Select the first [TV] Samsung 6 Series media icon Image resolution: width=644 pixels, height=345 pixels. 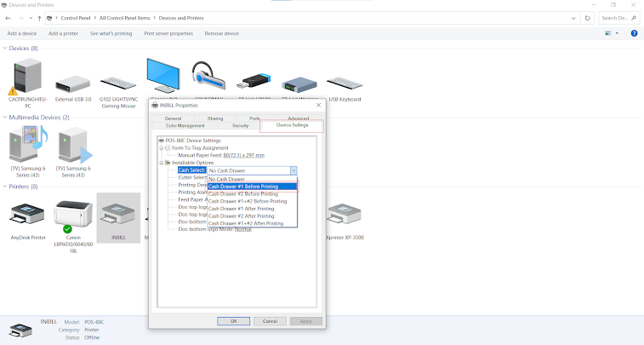point(28,144)
